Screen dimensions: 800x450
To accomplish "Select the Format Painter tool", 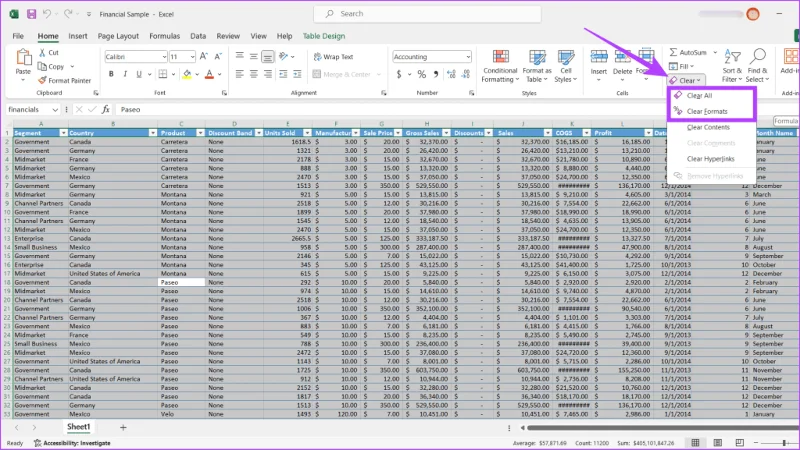I will [x=64, y=80].
